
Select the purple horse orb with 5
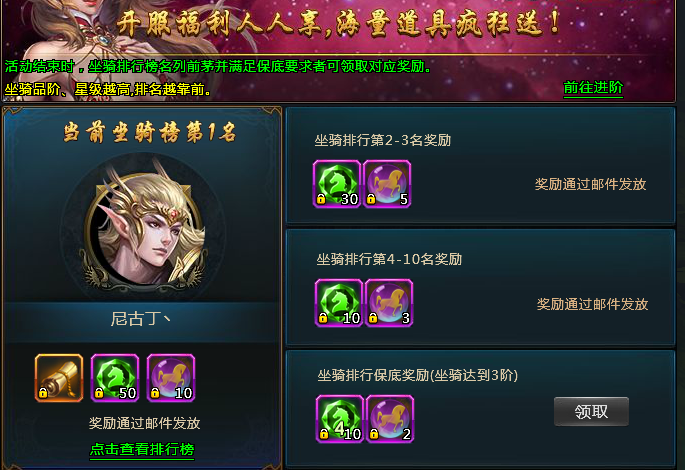click(387, 184)
